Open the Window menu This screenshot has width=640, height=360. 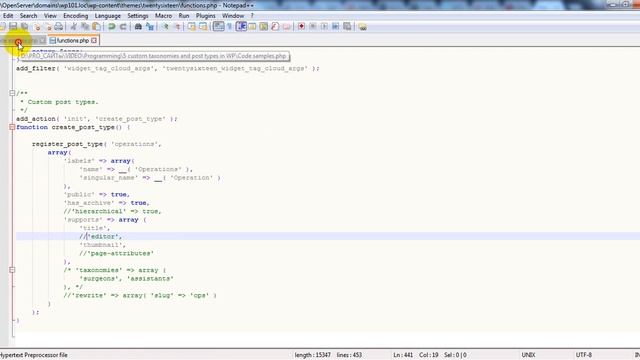click(x=233, y=16)
